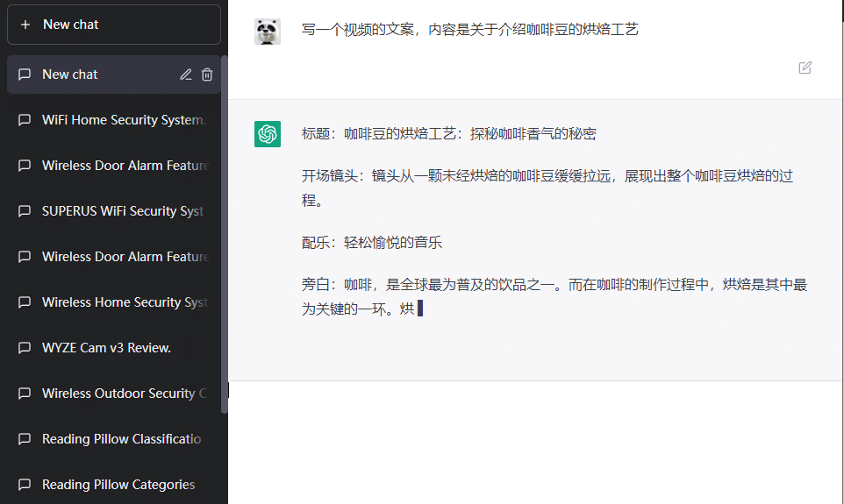Image resolution: width=844 pixels, height=504 pixels.
Task: Open the SUPERUS WiFi Security Syst chat
Action: click(x=113, y=211)
